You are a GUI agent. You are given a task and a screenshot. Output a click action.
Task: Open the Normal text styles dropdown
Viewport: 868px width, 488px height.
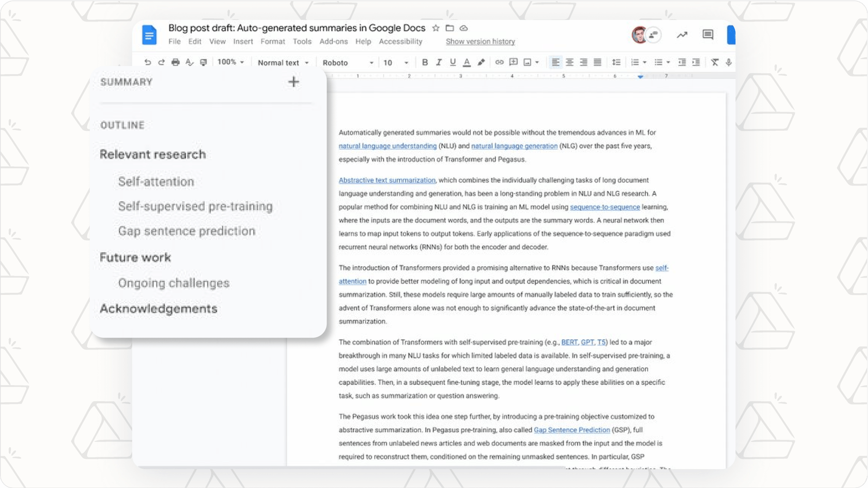click(282, 62)
